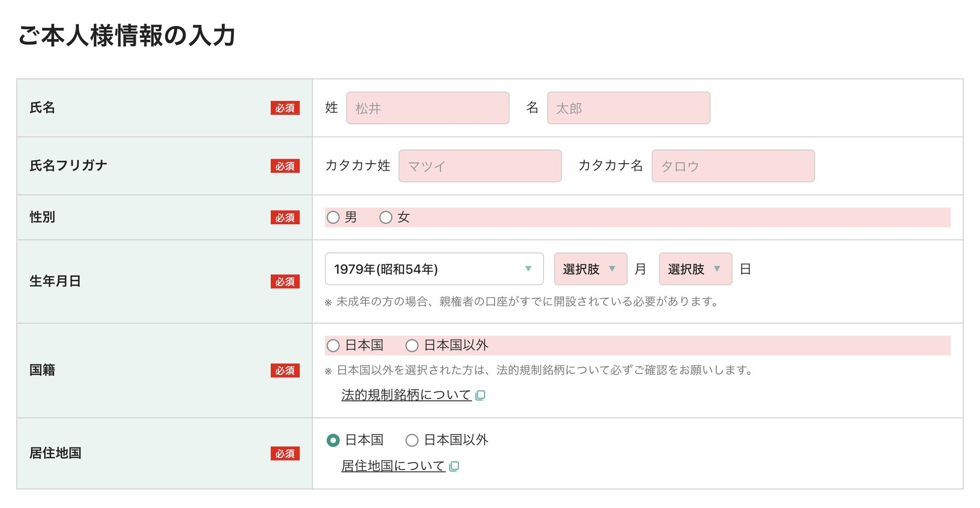Click the カタカナ名 input field
Viewport: 980px width, 508px height.
(733, 166)
